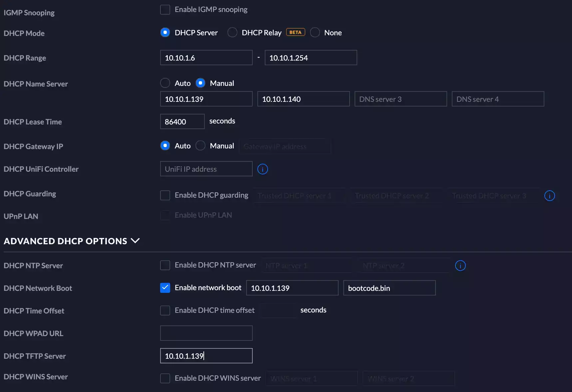Set DHCP Mode to None
The height and width of the screenshot is (392, 572).
point(315,33)
